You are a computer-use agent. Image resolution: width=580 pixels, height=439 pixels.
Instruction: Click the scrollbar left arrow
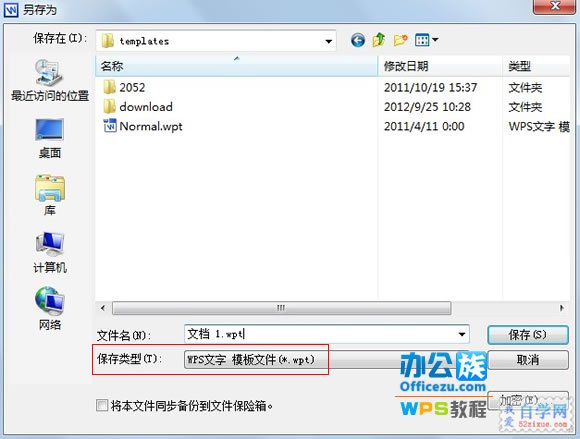[x=103, y=308]
